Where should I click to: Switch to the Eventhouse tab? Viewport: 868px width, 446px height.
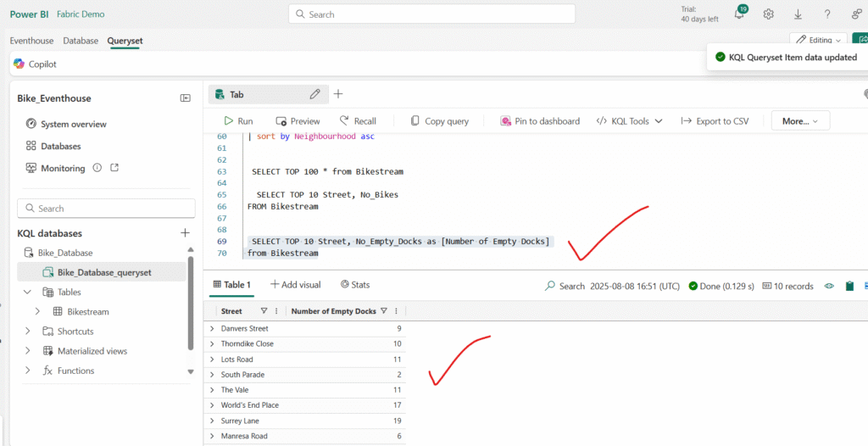pos(31,41)
